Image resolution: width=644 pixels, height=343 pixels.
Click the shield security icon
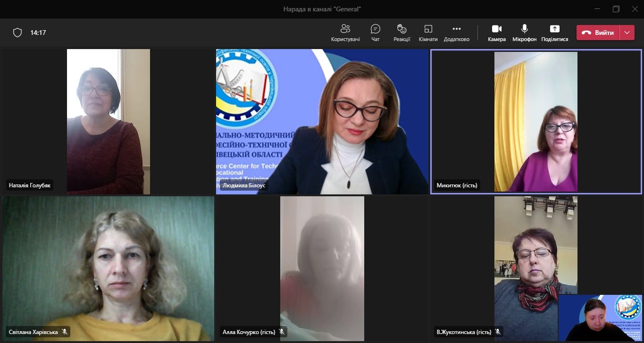[x=17, y=33]
